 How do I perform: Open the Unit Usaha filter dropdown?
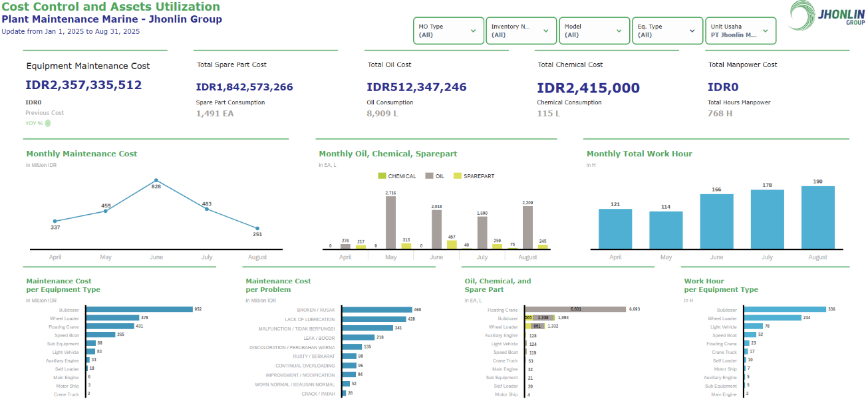coord(740,31)
